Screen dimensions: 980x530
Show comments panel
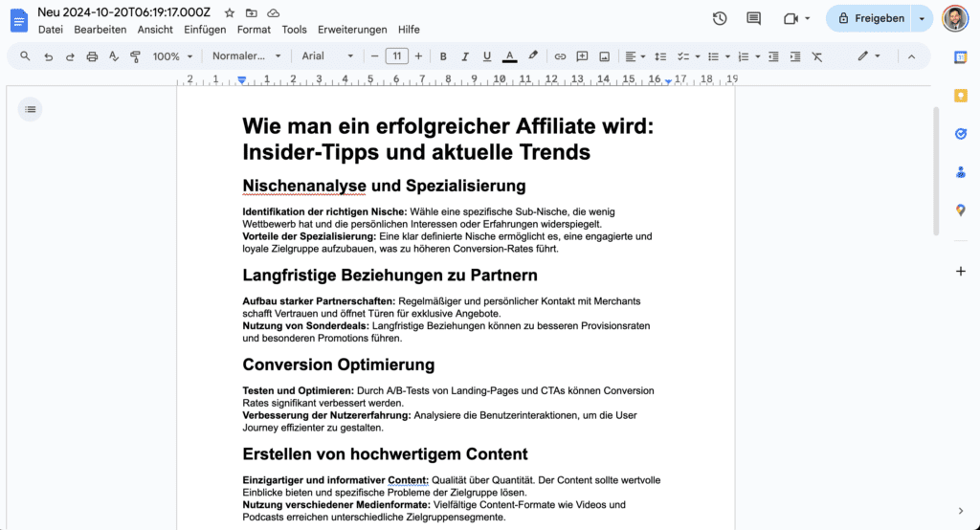[754, 18]
